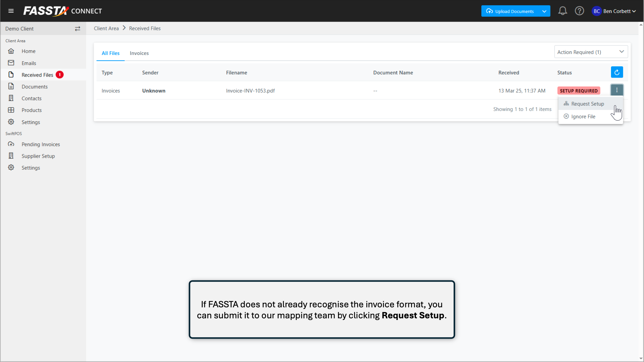Click the Upload Documents button
Viewport: 644px width, 362px height.
[x=510, y=11]
